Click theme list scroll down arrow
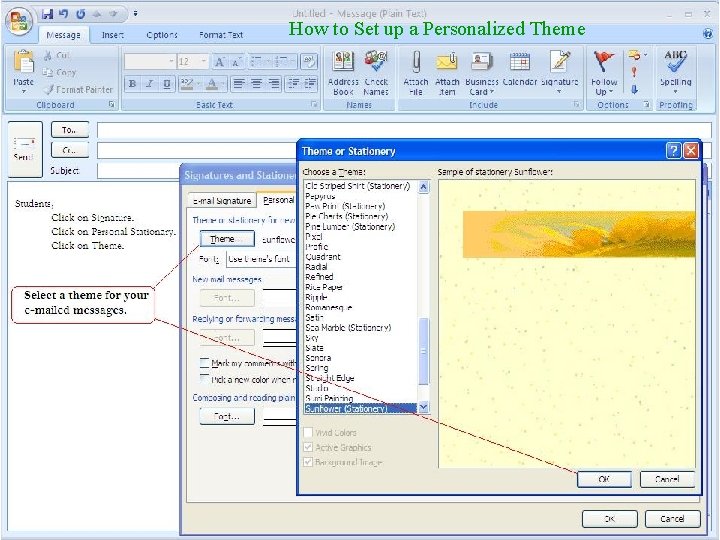The width and height of the screenshot is (720, 540). tap(423, 407)
